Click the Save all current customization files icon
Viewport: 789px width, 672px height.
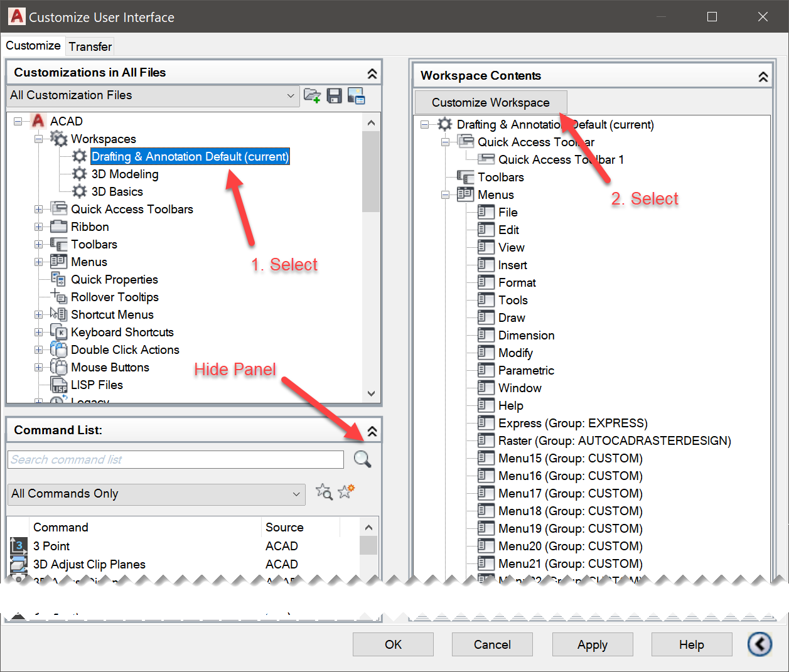click(x=334, y=96)
